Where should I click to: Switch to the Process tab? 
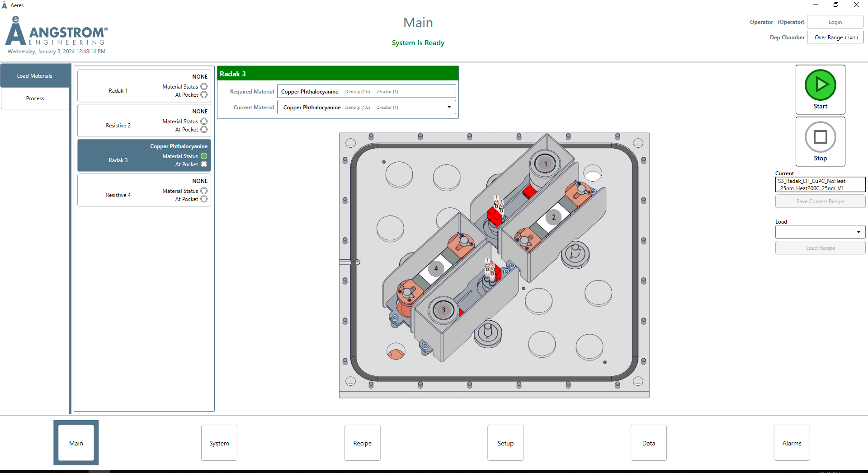pyautogui.click(x=35, y=98)
